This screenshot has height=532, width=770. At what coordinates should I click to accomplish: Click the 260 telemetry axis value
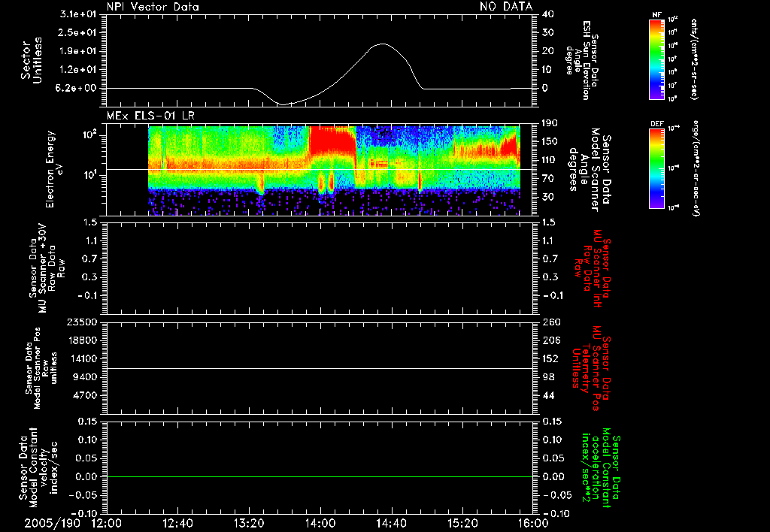pyautogui.click(x=552, y=322)
